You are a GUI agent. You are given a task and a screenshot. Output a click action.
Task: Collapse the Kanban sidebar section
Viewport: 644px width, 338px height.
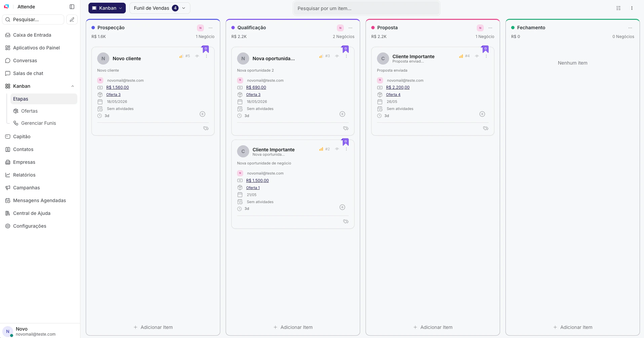click(73, 86)
